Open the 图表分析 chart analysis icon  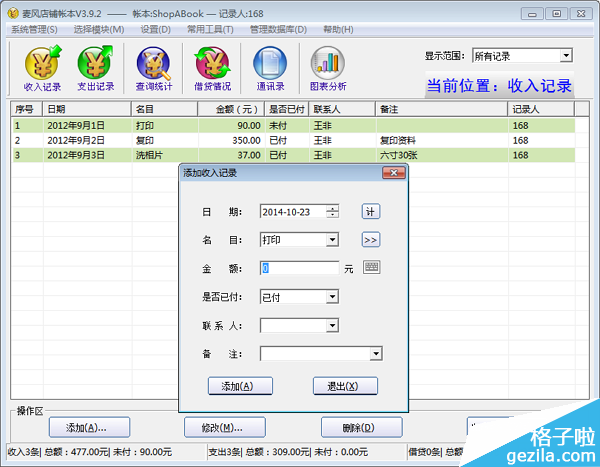point(328,70)
